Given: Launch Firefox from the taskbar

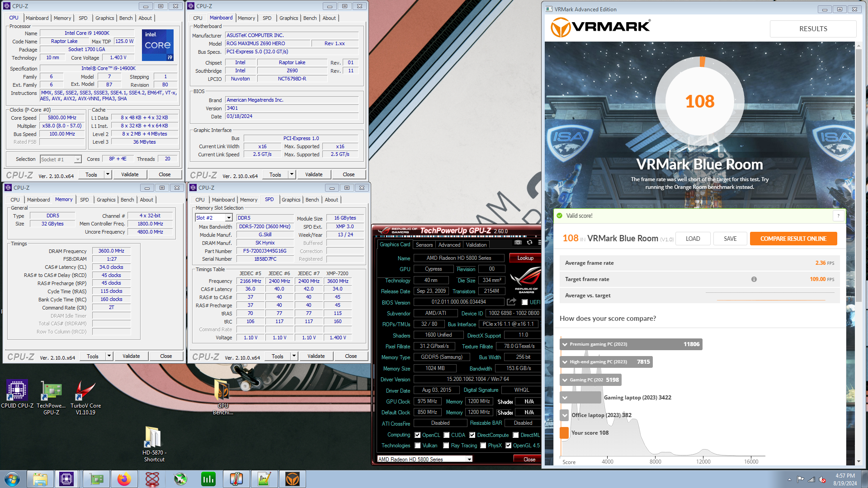Looking at the screenshot, I should (x=124, y=479).
